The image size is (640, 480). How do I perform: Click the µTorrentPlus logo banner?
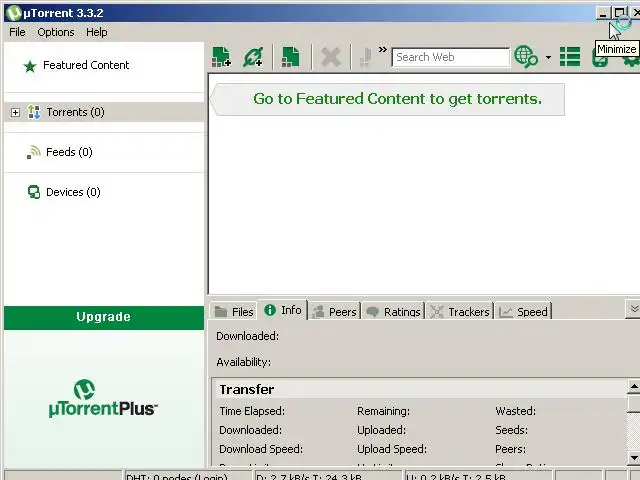[x=104, y=399]
